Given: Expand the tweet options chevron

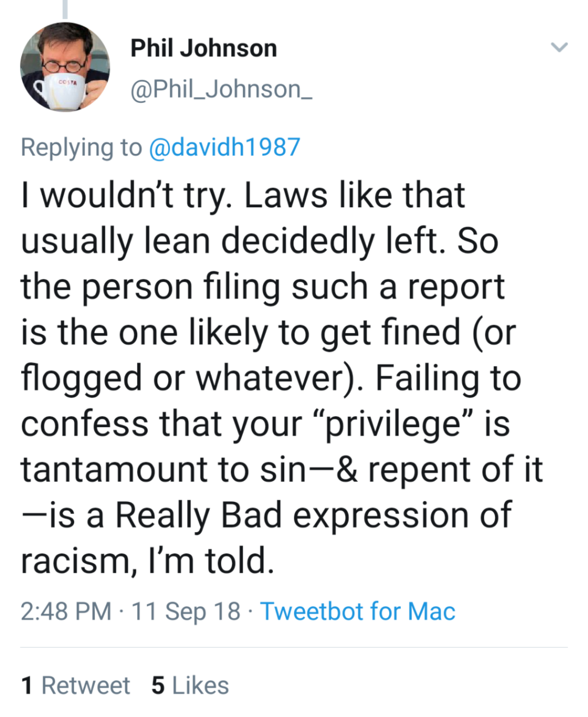Looking at the screenshot, I should pos(559,47).
